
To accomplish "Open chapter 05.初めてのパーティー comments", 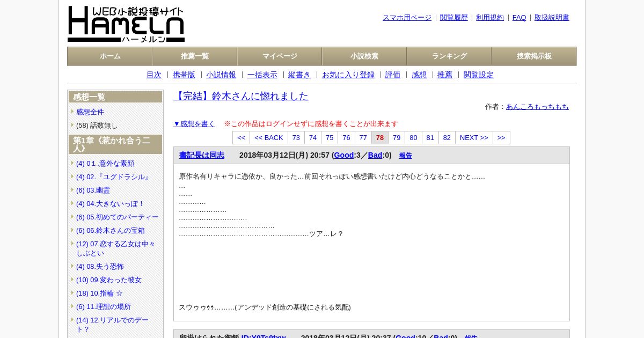I will [x=118, y=217].
